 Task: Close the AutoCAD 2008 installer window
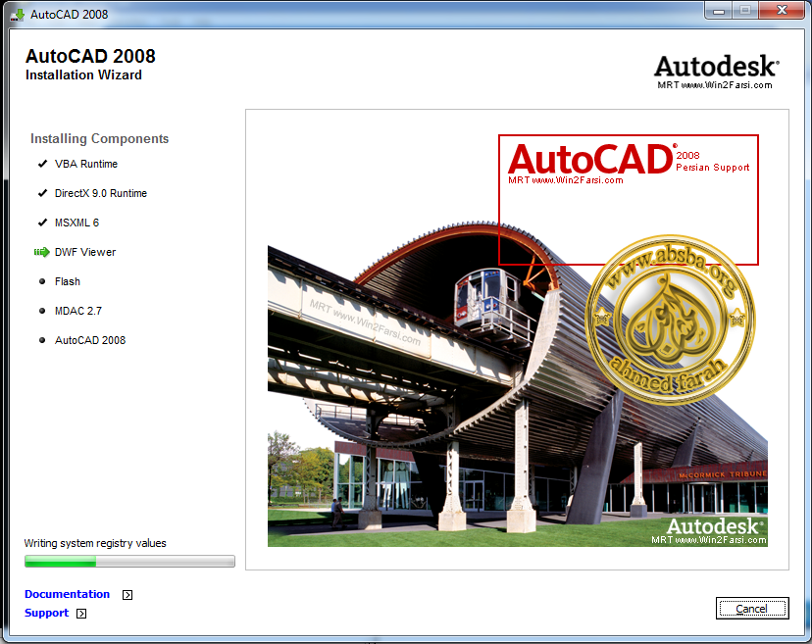click(x=782, y=11)
